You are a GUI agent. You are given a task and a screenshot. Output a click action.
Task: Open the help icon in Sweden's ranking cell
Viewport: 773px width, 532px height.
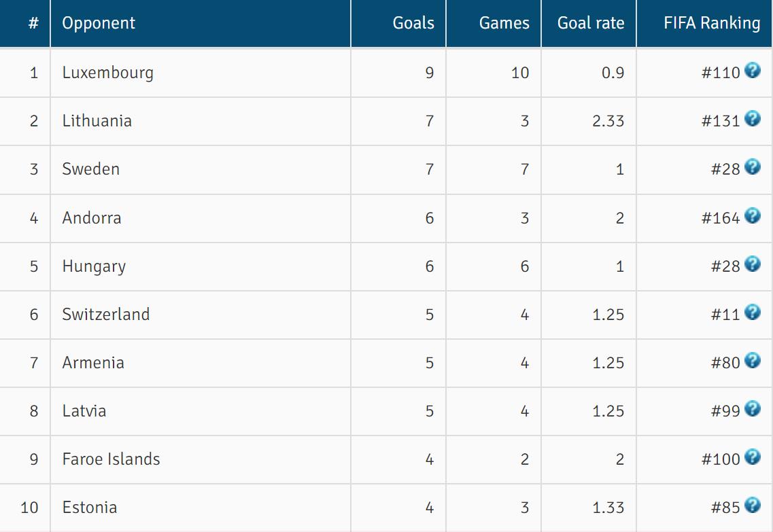click(x=752, y=166)
